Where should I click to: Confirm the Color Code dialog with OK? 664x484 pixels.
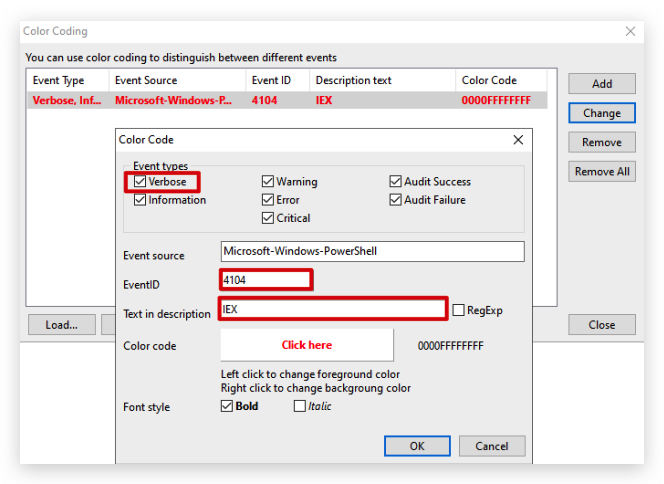(417, 446)
